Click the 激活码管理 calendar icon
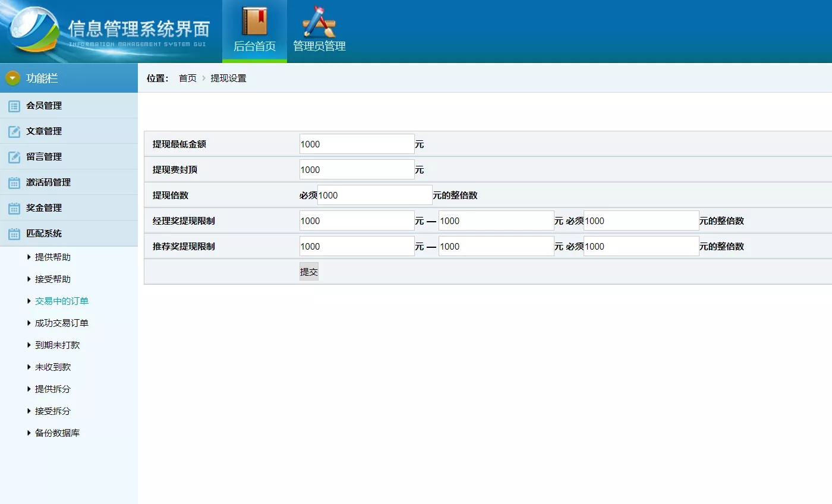Image resolution: width=832 pixels, height=504 pixels. [14, 182]
